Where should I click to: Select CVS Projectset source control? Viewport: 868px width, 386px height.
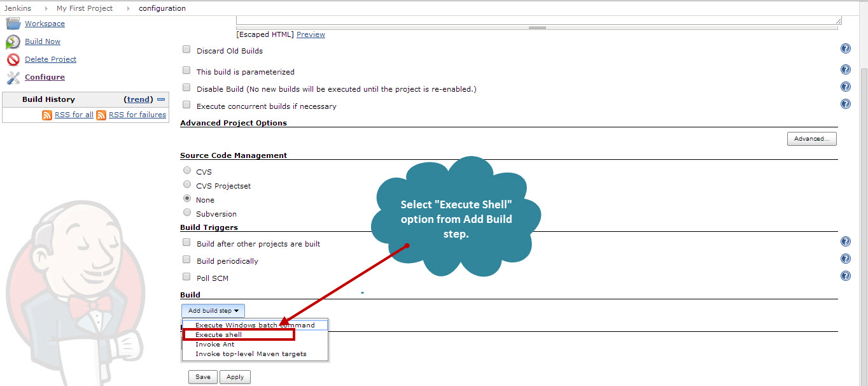click(187, 184)
